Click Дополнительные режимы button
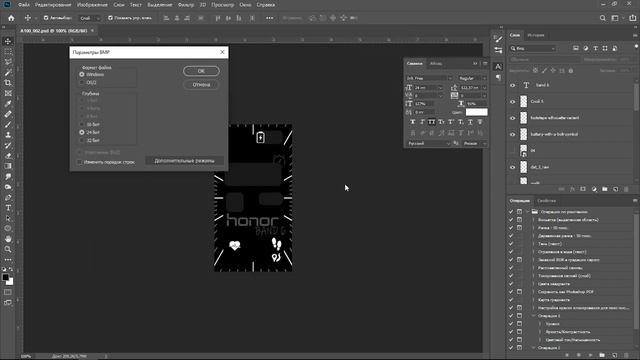This screenshot has height=360, width=640. coord(184,161)
